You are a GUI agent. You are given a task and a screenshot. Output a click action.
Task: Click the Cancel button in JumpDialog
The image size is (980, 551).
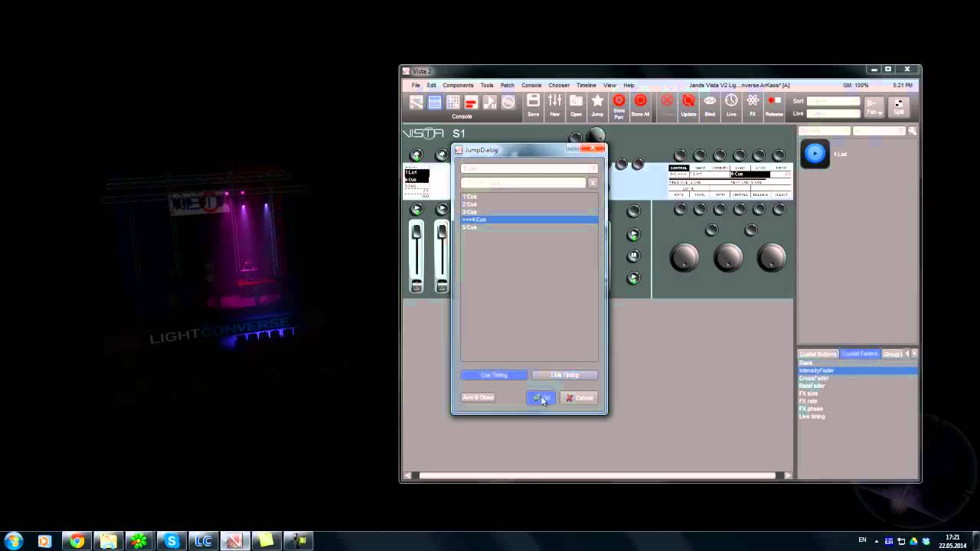pyautogui.click(x=580, y=398)
